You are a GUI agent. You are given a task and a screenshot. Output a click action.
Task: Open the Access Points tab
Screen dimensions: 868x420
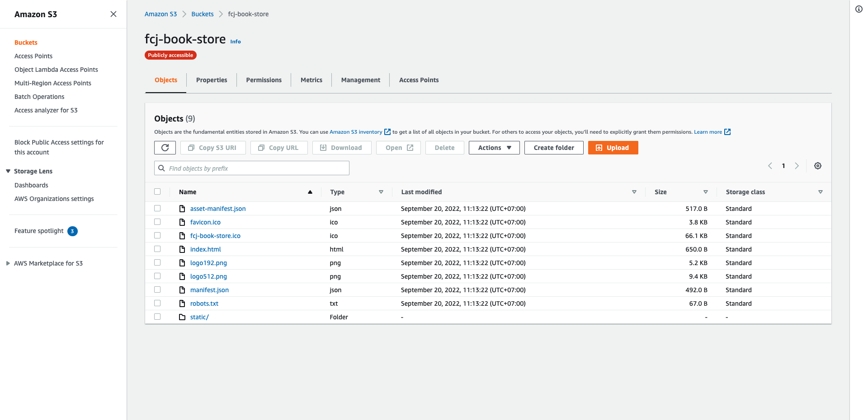coord(419,80)
